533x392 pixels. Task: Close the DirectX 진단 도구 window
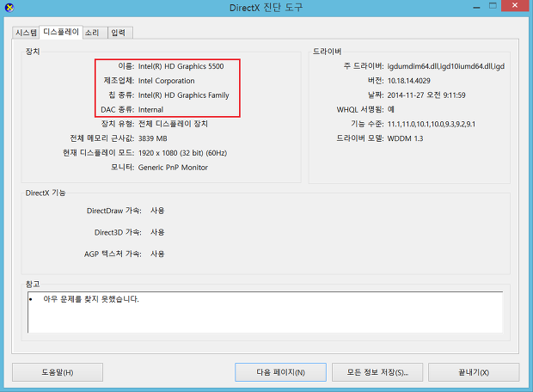[515, 5]
